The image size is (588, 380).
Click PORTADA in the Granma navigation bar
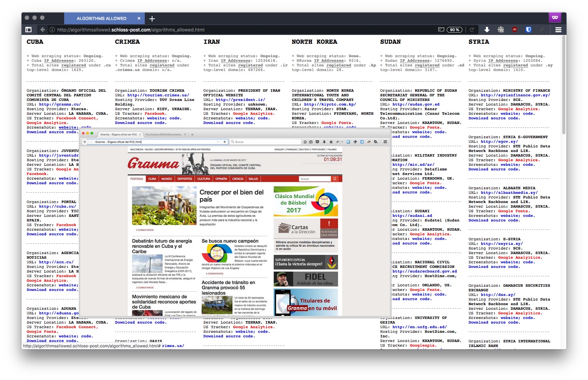[137, 179]
